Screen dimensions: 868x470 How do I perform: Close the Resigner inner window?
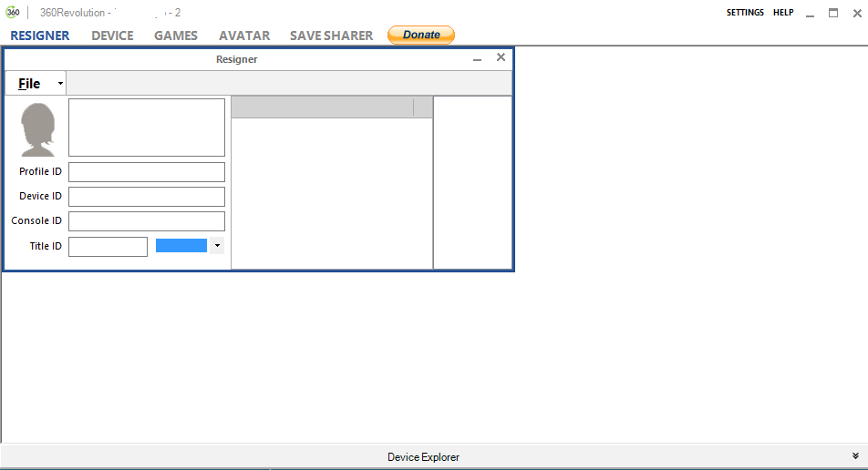[501, 57]
